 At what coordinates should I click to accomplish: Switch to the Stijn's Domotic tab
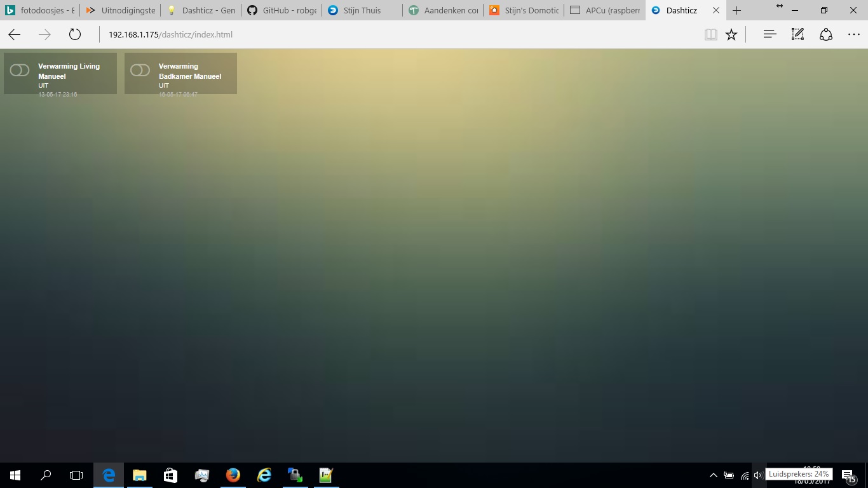(524, 10)
